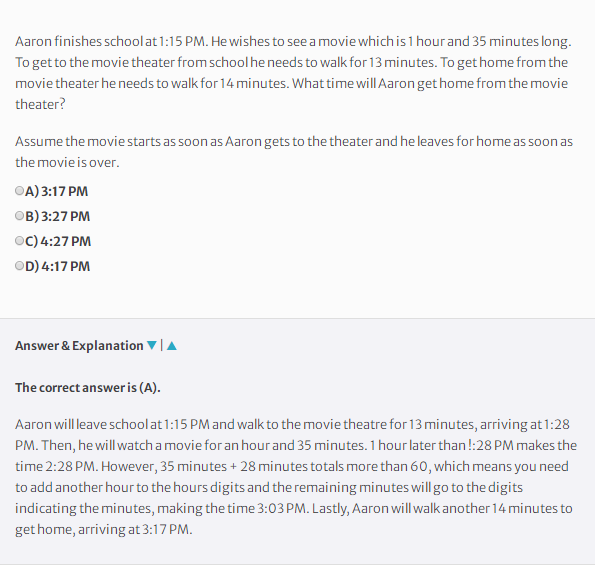Screen dimensions: 595x567
Task: Collapse explanation with the up triangle icon
Action: click(x=172, y=345)
